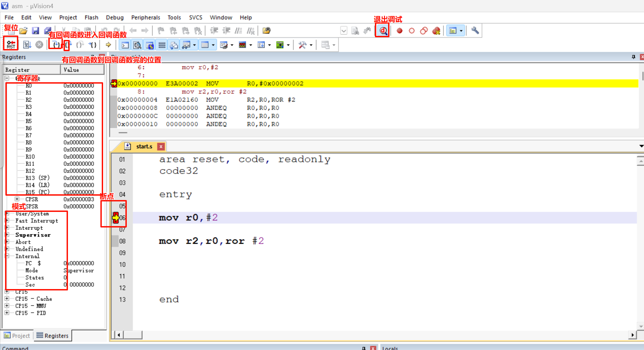This screenshot has width=644, height=350.
Task: Collapse the Internal node
Action: point(7,256)
